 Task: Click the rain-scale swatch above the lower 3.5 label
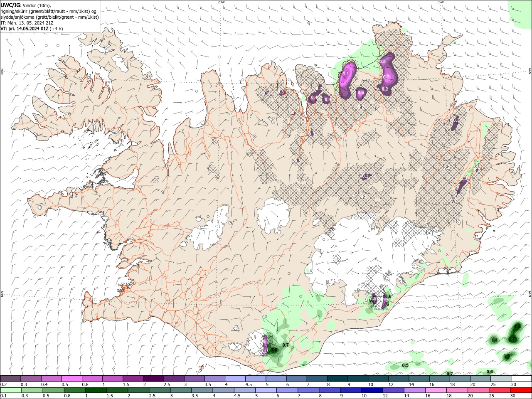202,390
